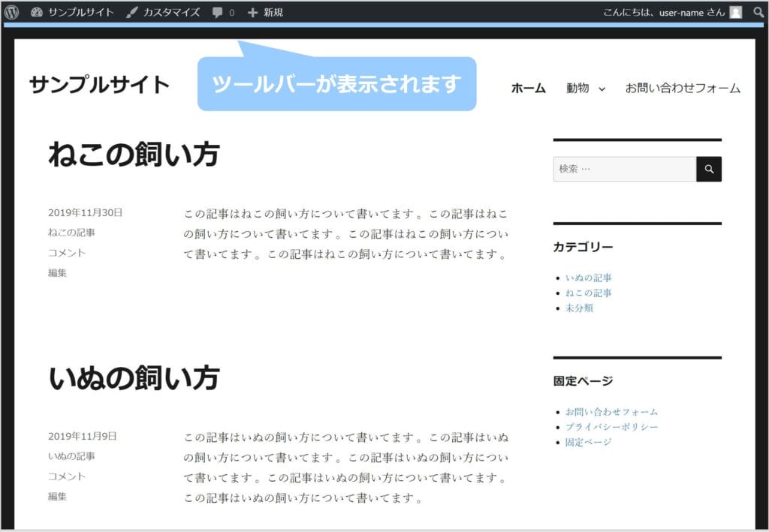Open プライバシーポリシー page link
Image resolution: width=769 pixels, height=532 pixels.
click(x=611, y=427)
